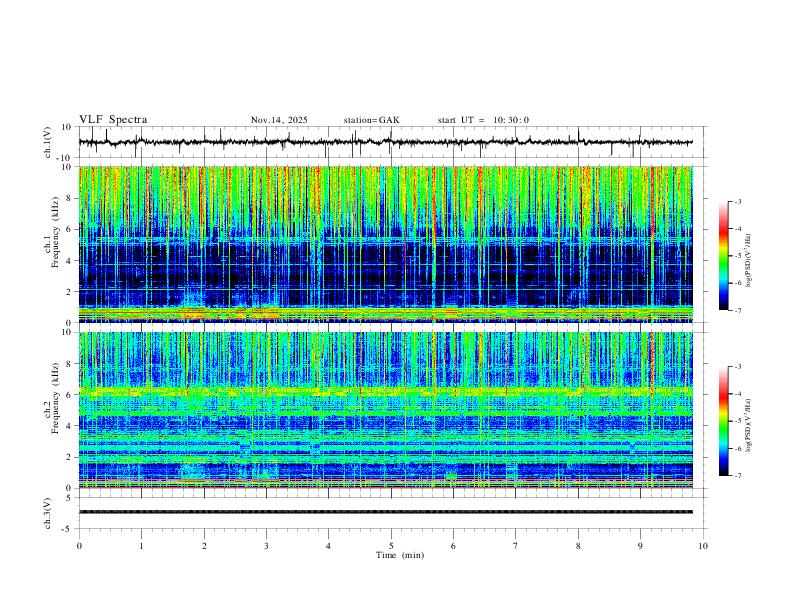Click time axis tick label '2'
Screen dimensions: 792x612
point(204,546)
